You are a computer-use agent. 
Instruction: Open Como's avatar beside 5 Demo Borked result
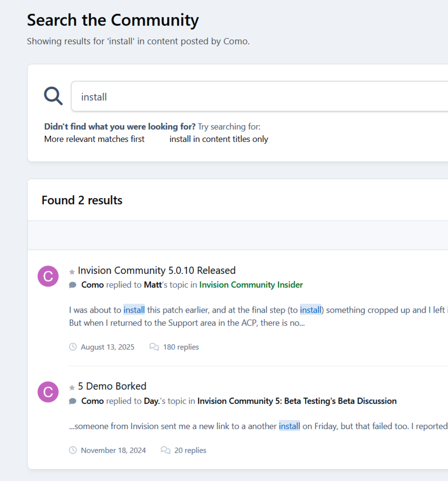point(48,392)
